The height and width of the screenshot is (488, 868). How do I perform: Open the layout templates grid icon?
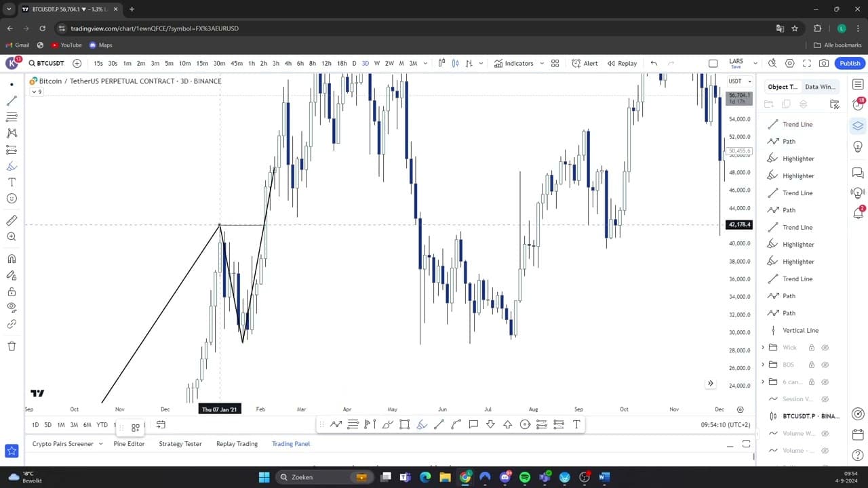(555, 63)
